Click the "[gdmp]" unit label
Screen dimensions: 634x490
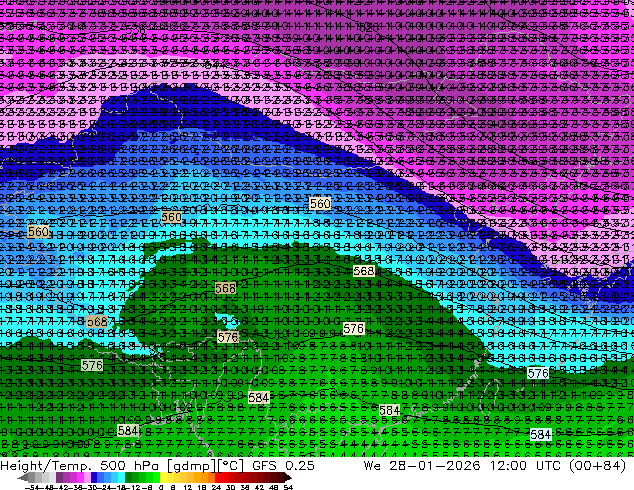pyautogui.click(x=190, y=466)
